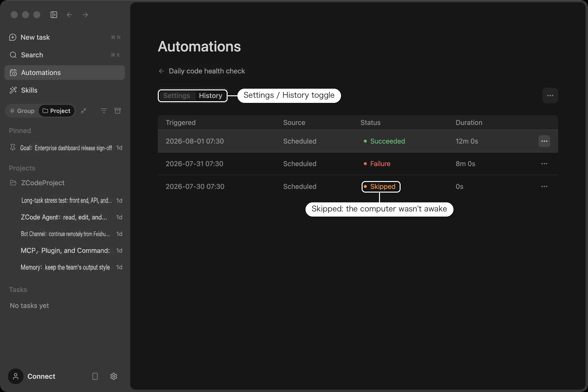588x392 pixels.
Task: Open Search in the sidebar
Action: click(64, 55)
